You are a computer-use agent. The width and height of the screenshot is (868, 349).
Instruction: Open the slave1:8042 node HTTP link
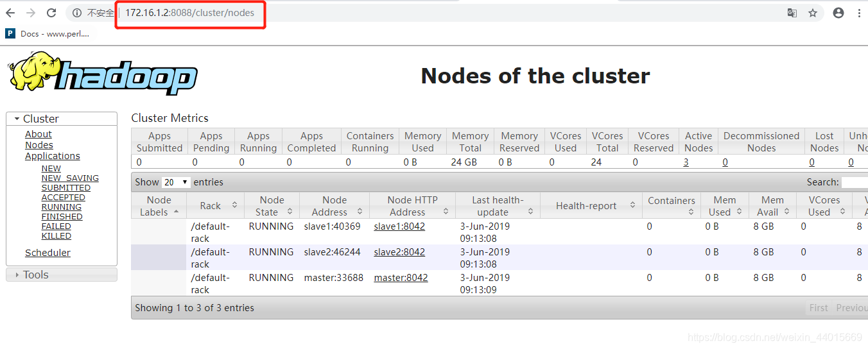click(399, 226)
